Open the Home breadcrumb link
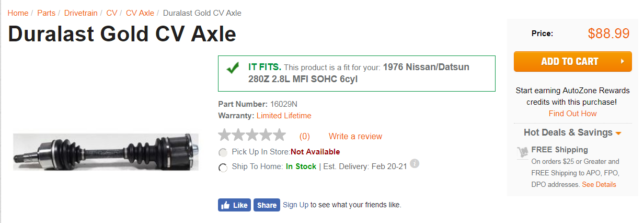 18,13
